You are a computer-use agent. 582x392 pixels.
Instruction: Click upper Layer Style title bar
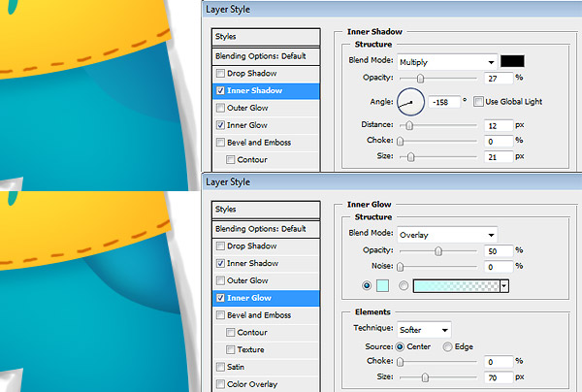pyautogui.click(x=393, y=10)
